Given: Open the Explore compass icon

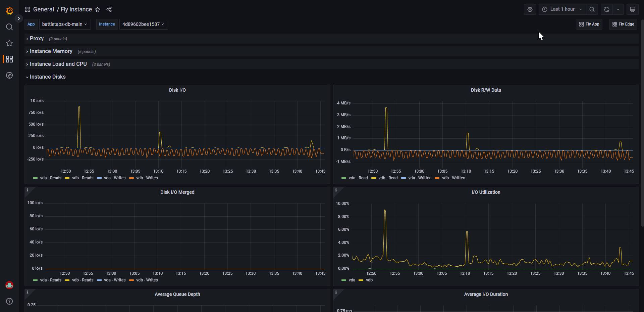Looking at the screenshot, I should pos(9,75).
